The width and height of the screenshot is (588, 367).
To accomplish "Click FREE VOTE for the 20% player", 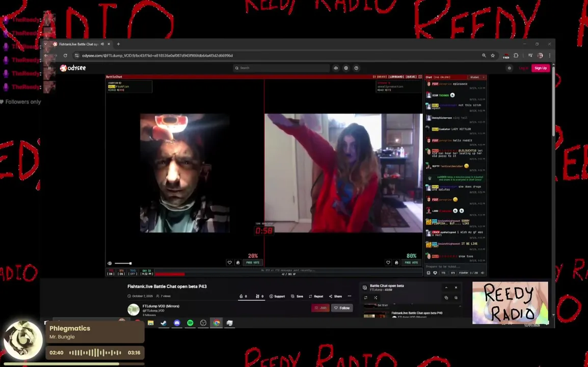I will pos(253,263).
